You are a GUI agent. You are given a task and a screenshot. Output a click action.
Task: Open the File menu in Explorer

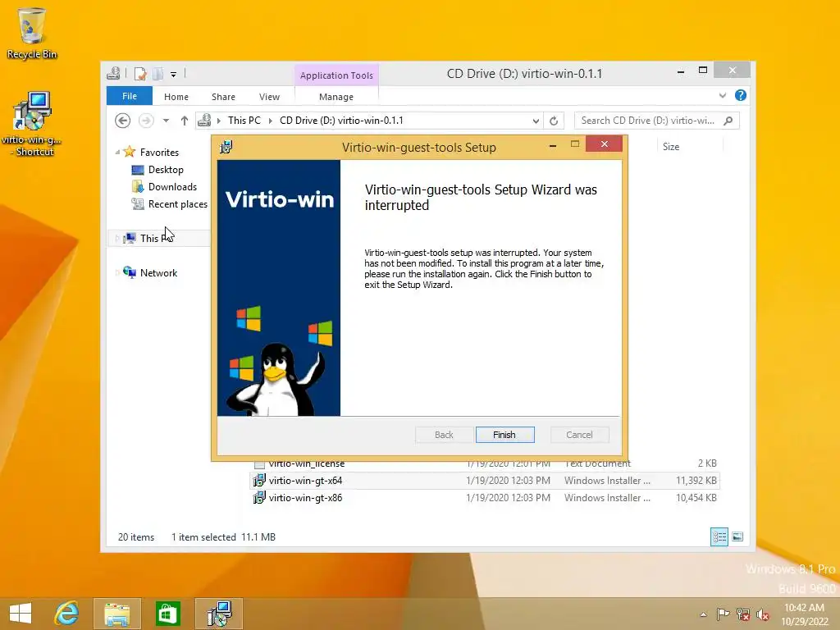[129, 96]
